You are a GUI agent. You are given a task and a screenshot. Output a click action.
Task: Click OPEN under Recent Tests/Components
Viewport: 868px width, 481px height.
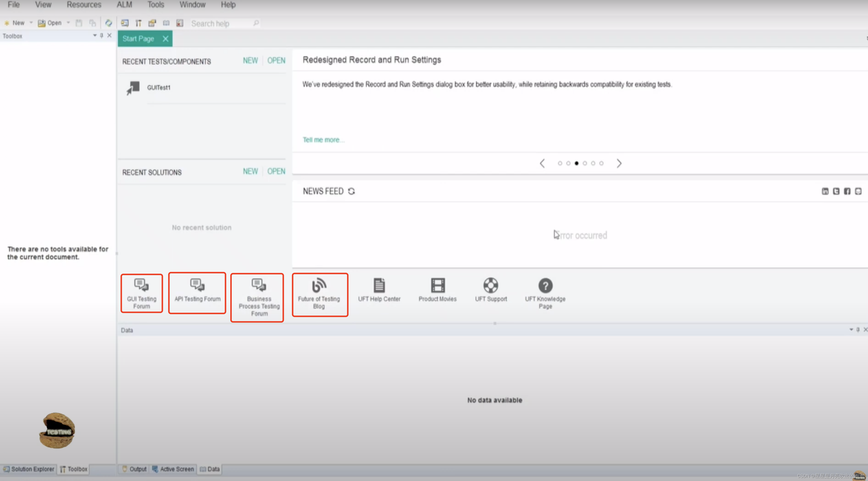(x=276, y=61)
